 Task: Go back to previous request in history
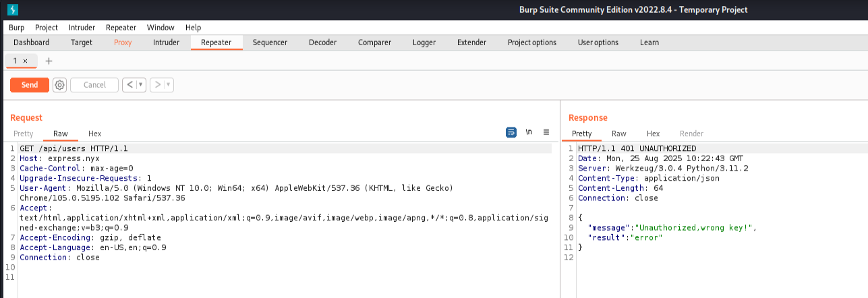[x=129, y=85]
